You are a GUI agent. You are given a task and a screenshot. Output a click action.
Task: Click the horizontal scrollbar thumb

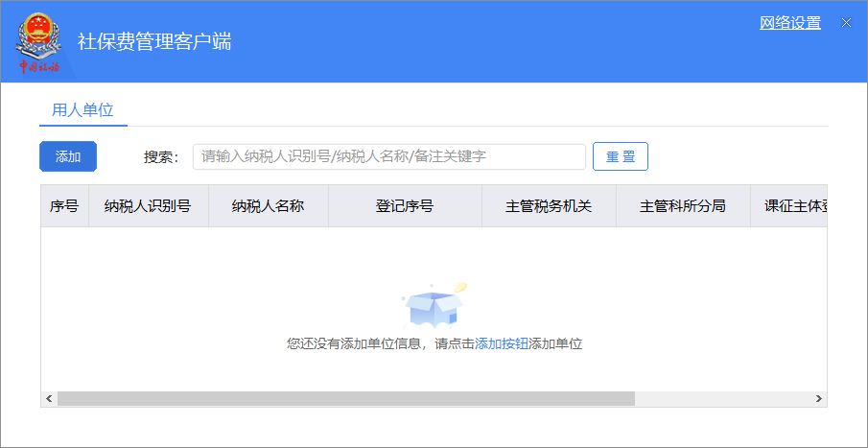(345, 398)
